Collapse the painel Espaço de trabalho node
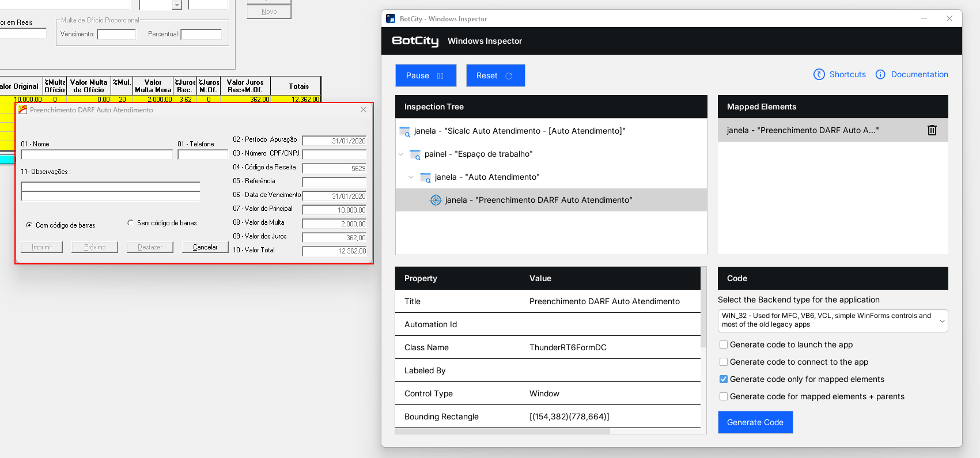 [401, 154]
